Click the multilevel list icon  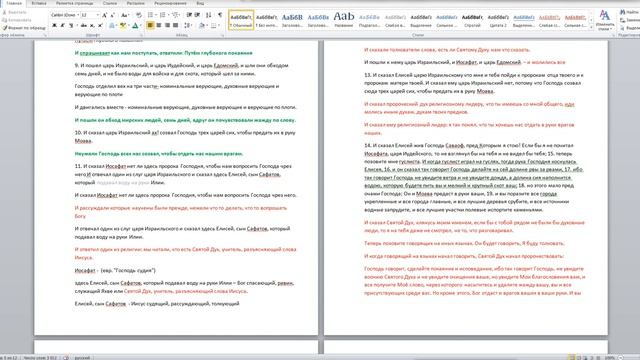[176, 15]
